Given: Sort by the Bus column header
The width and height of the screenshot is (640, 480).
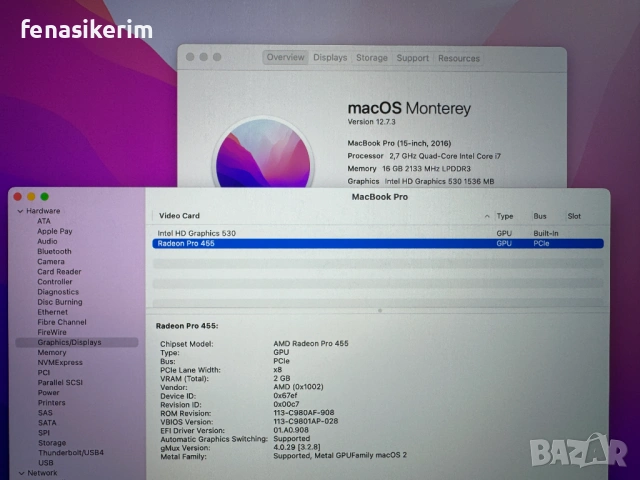Looking at the screenshot, I should tap(540, 216).
